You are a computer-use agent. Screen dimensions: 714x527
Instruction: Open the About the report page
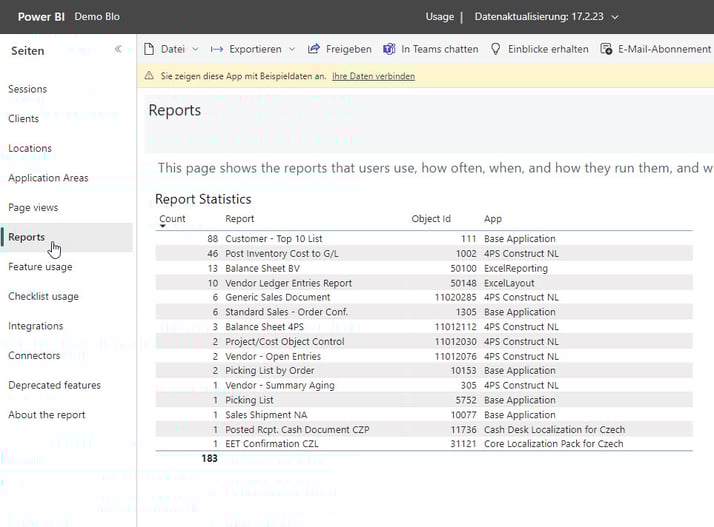pyautogui.click(x=46, y=414)
